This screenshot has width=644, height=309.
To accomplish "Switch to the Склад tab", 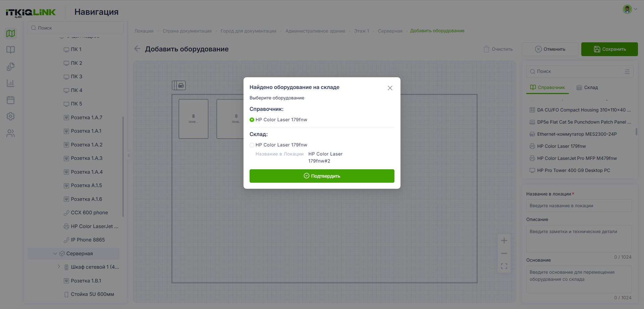I will coord(587,87).
